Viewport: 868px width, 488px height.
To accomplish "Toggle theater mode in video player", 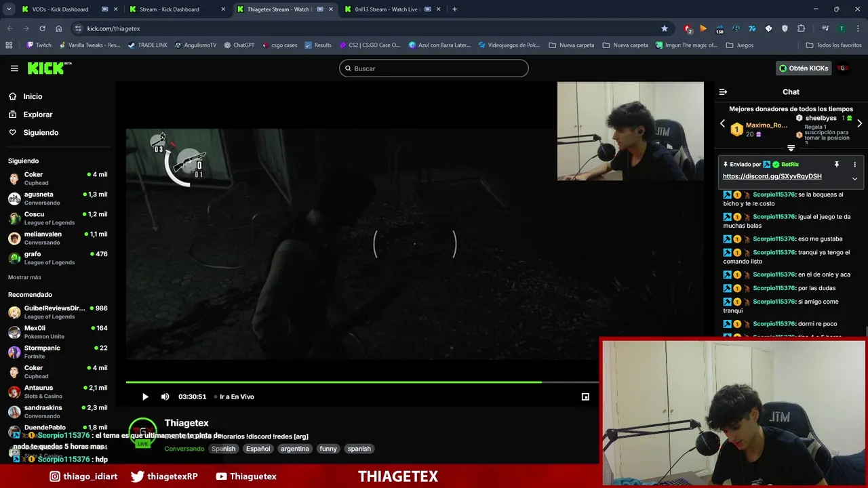I will tap(585, 396).
